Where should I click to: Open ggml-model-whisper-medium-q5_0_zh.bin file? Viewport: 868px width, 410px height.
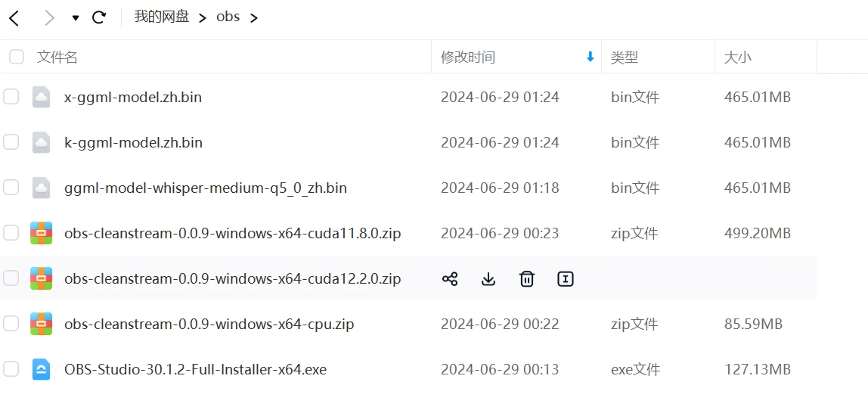tap(206, 188)
